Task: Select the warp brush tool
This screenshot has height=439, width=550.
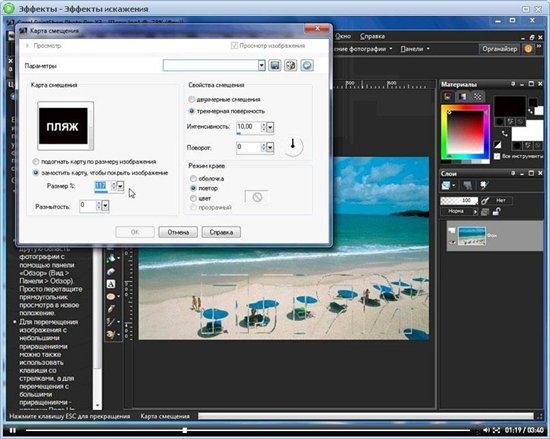Action: [x=111, y=322]
